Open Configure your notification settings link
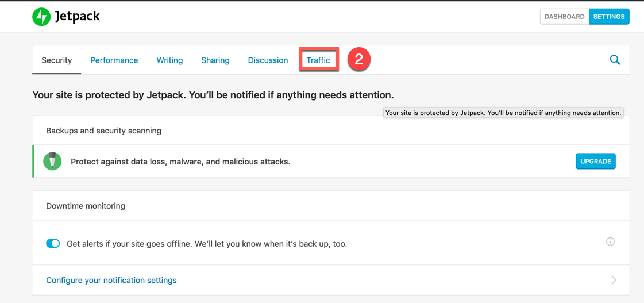644x303 pixels. 111,281
